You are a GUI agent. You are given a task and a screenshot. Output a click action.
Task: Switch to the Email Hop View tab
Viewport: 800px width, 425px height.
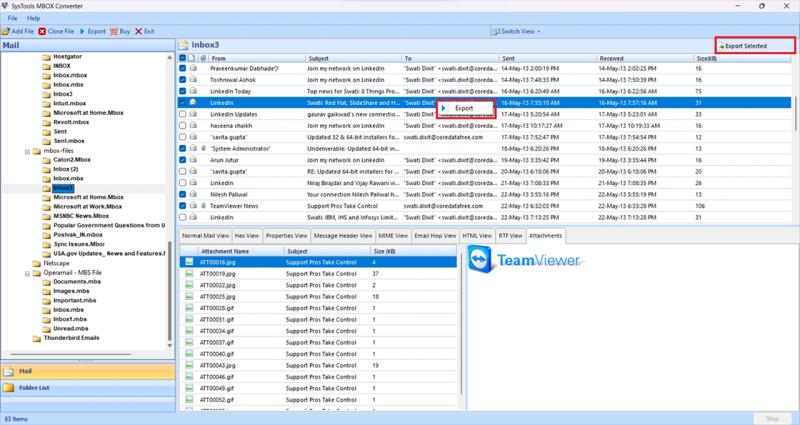coord(435,236)
